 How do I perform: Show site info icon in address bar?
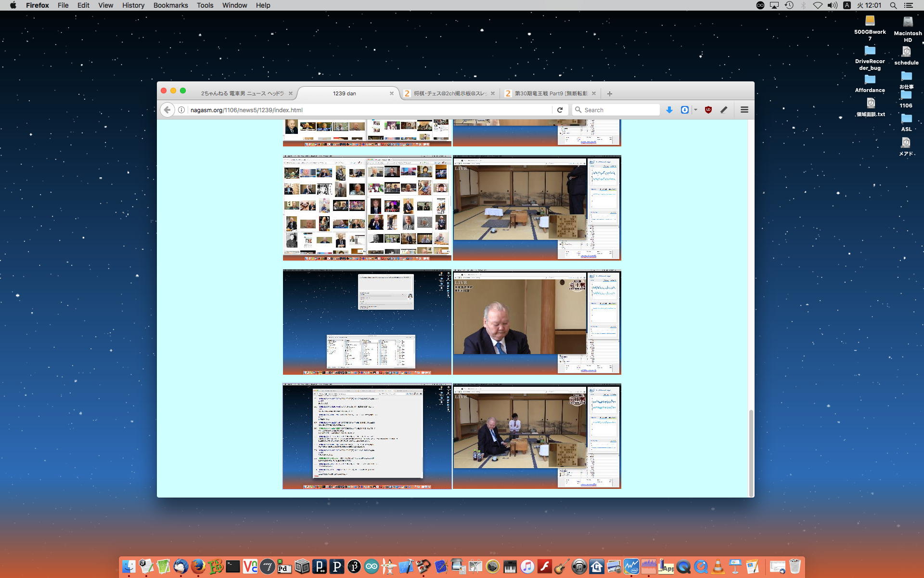point(181,110)
